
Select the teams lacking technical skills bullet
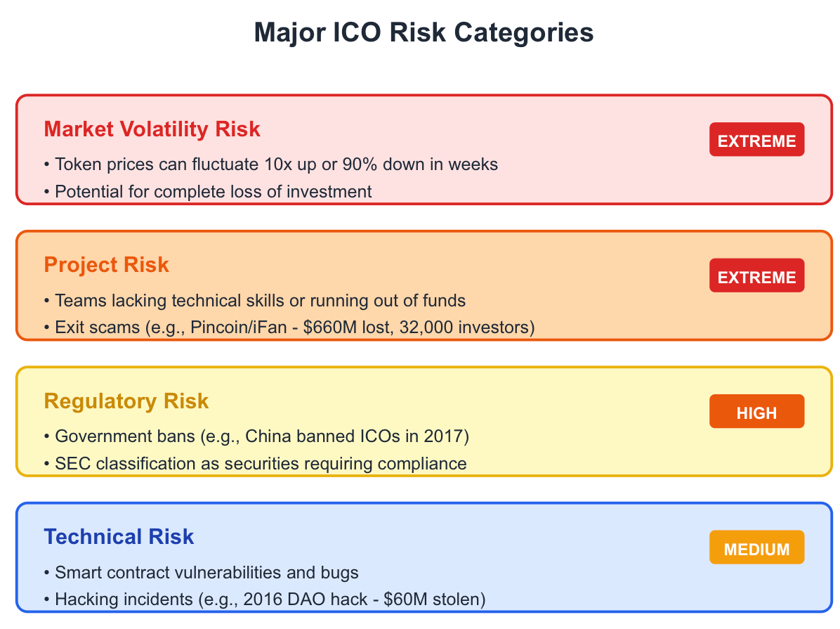(254, 301)
